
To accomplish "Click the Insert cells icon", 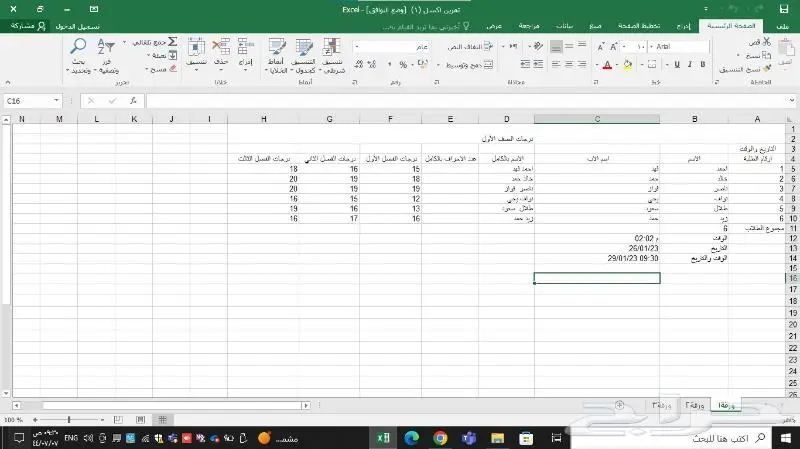I will pos(246,46).
